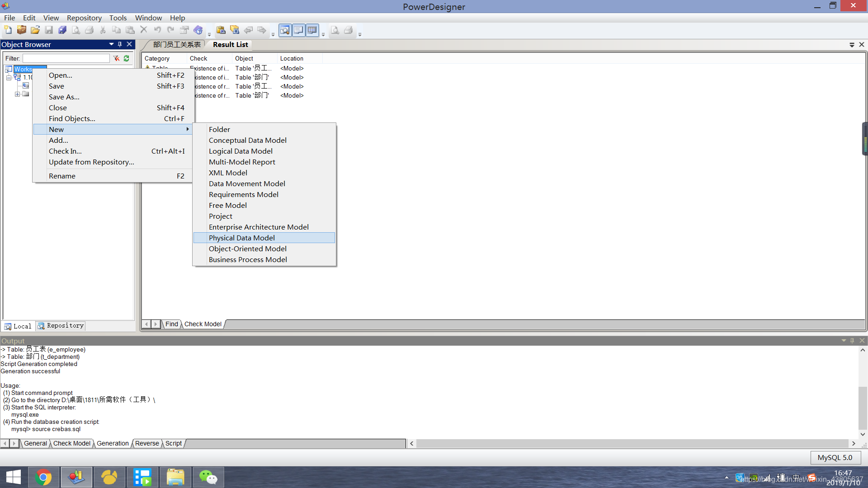This screenshot has height=488, width=868.
Task: Open the Object Browser panel dropdown arrow
Action: [x=111, y=44]
